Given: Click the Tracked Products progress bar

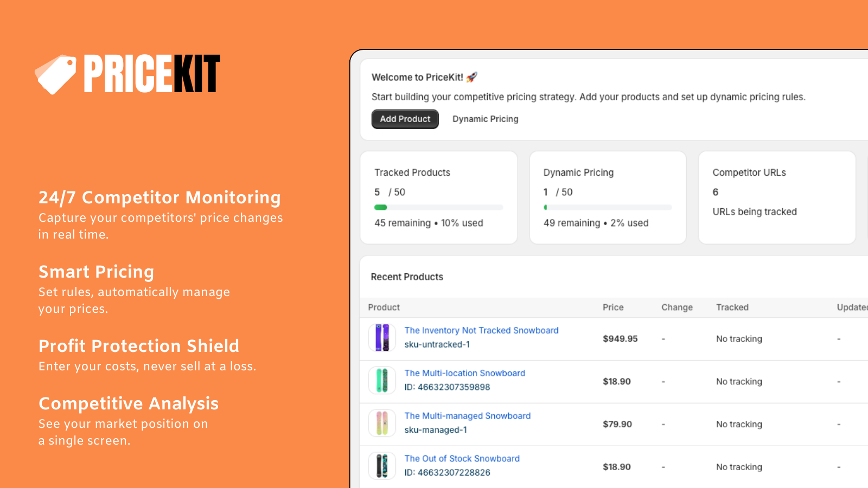Looking at the screenshot, I should (438, 207).
